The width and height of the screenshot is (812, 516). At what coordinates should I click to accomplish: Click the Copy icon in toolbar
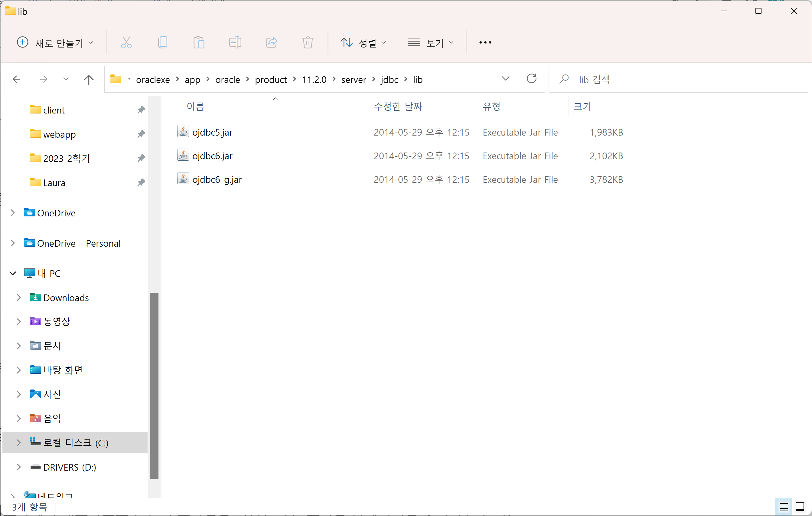162,43
